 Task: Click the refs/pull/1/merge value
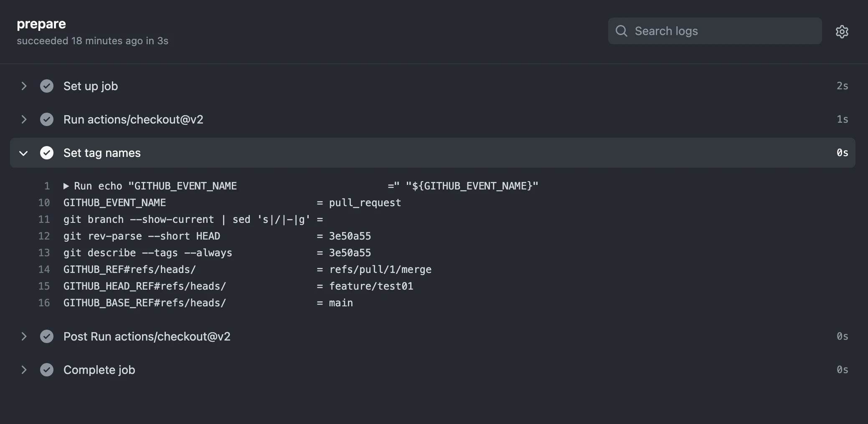coord(380,270)
